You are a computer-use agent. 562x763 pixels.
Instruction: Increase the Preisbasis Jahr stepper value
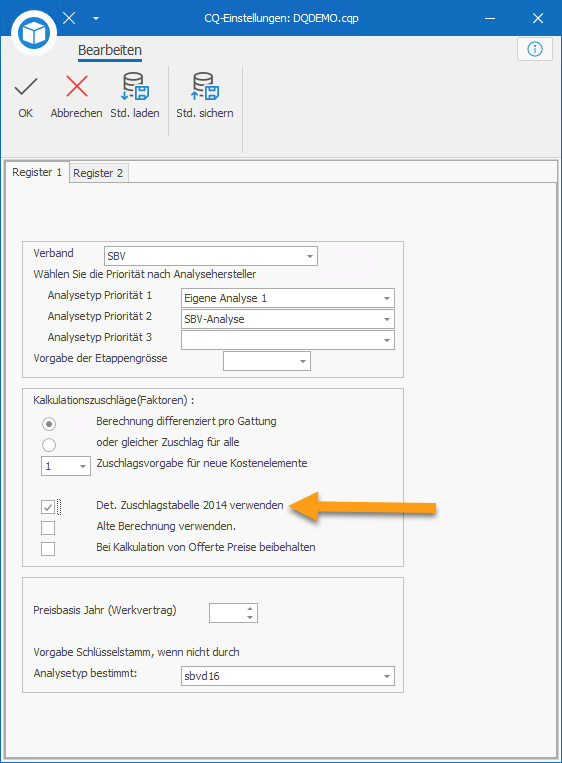[250, 609]
